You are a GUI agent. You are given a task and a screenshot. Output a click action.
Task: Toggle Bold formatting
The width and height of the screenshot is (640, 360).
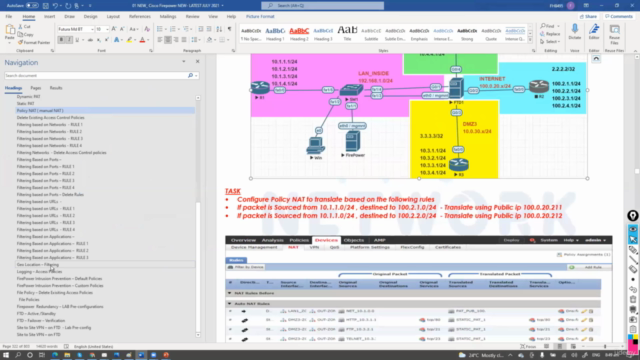[x=61, y=40]
